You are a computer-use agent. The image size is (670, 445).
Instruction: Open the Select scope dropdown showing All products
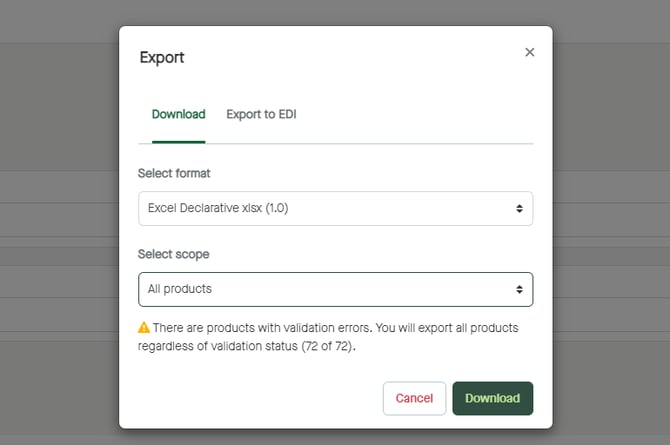tap(335, 289)
